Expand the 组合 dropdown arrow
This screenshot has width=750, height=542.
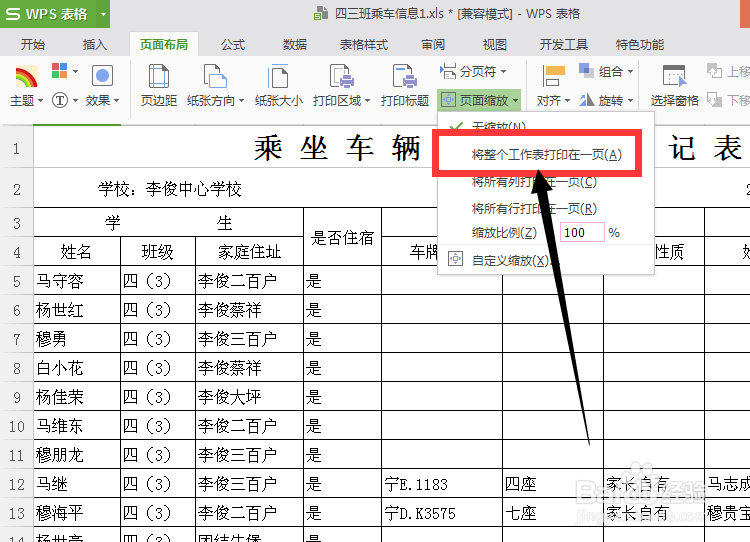pyautogui.click(x=630, y=72)
